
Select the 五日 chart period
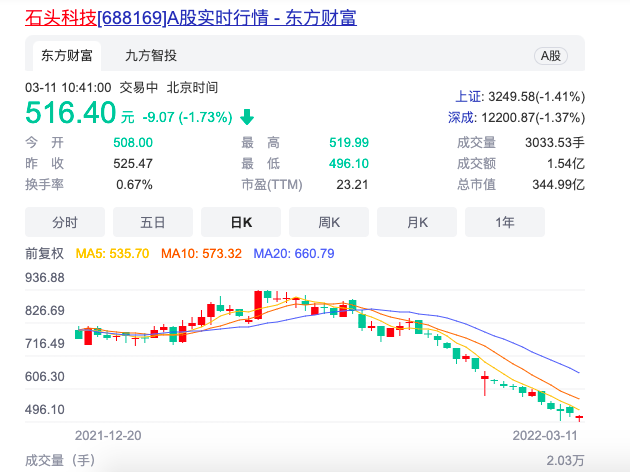point(153,222)
